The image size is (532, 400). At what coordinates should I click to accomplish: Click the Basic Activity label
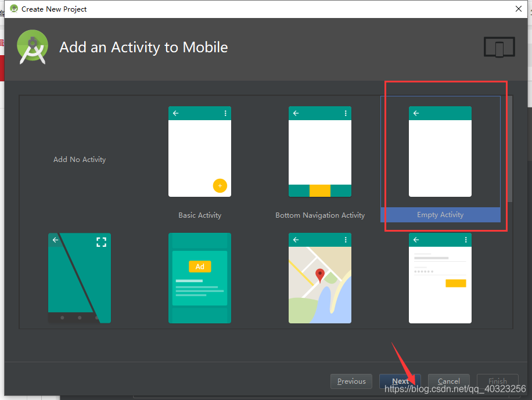[200, 215]
